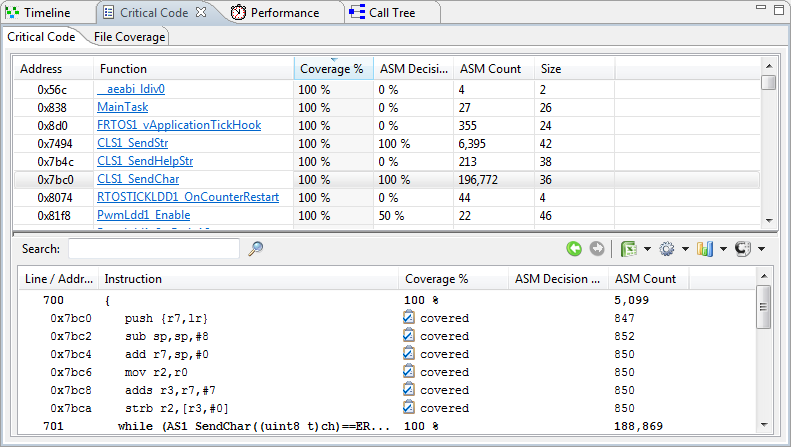Click the magnifier search icon
Image resolution: width=791 pixels, height=447 pixels.
coord(256,249)
